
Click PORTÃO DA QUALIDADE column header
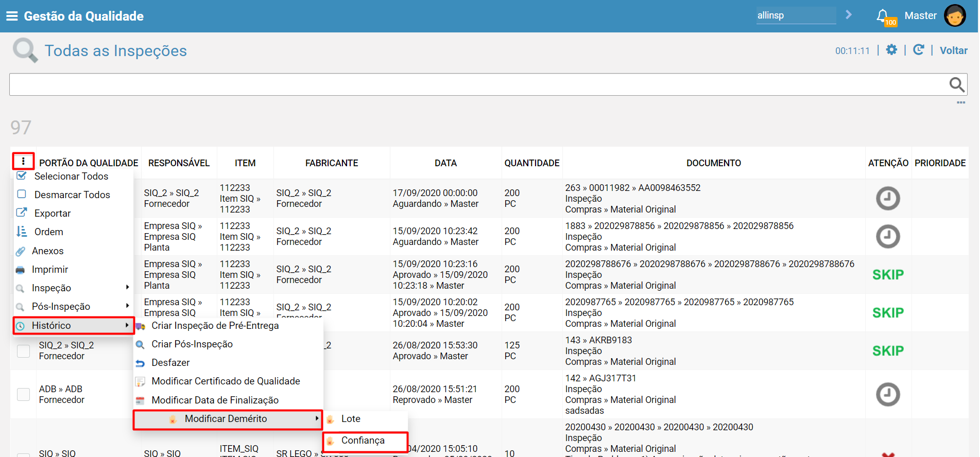coord(89,163)
